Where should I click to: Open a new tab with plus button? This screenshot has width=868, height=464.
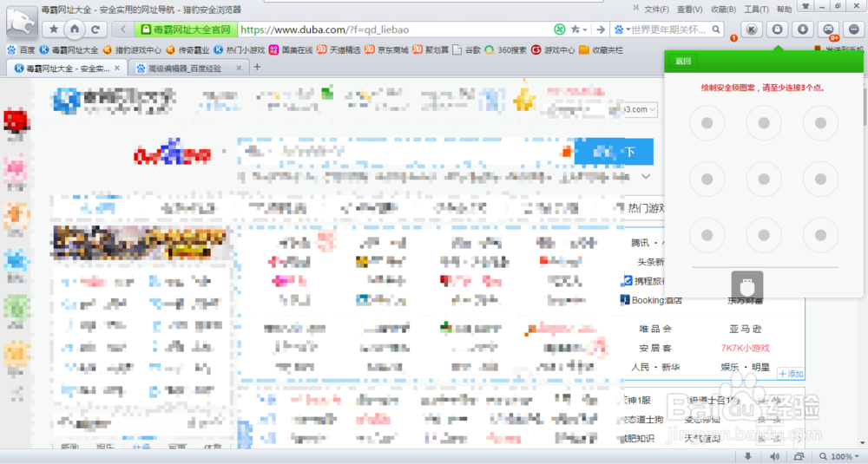tap(257, 68)
